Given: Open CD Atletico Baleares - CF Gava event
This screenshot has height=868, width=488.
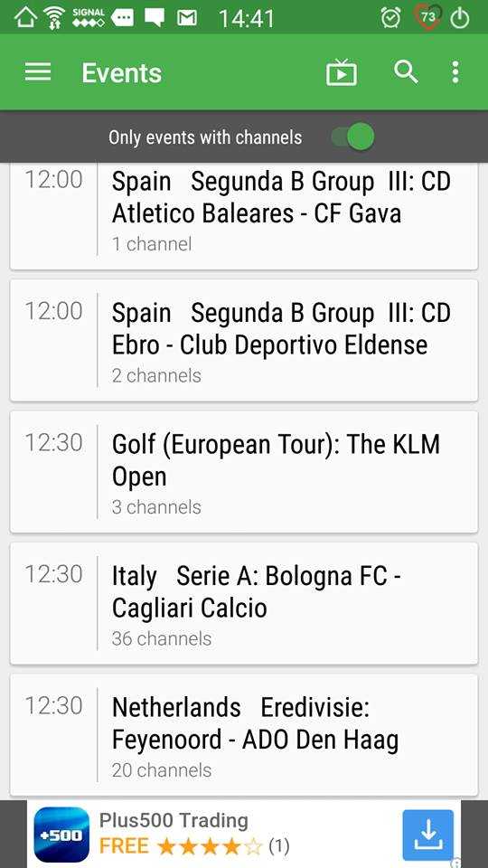Looking at the screenshot, I should pos(244,216).
